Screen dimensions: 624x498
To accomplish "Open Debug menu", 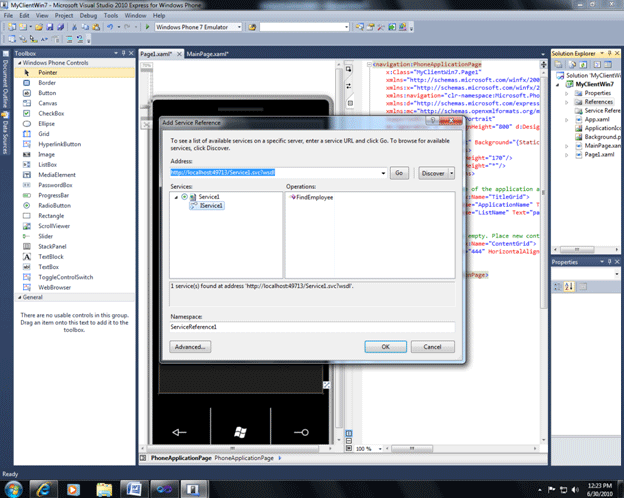I will [x=88, y=16].
